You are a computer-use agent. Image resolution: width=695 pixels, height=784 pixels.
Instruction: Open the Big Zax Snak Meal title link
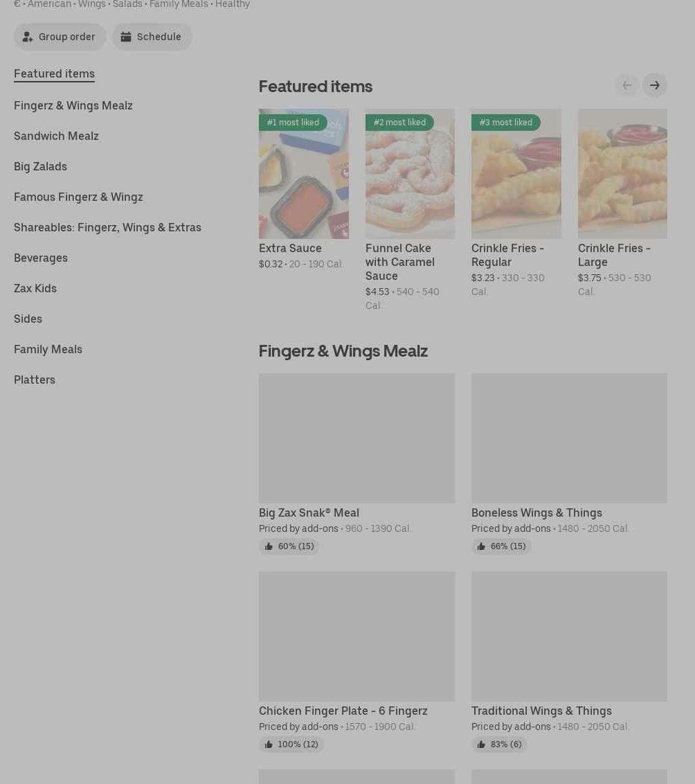[309, 513]
